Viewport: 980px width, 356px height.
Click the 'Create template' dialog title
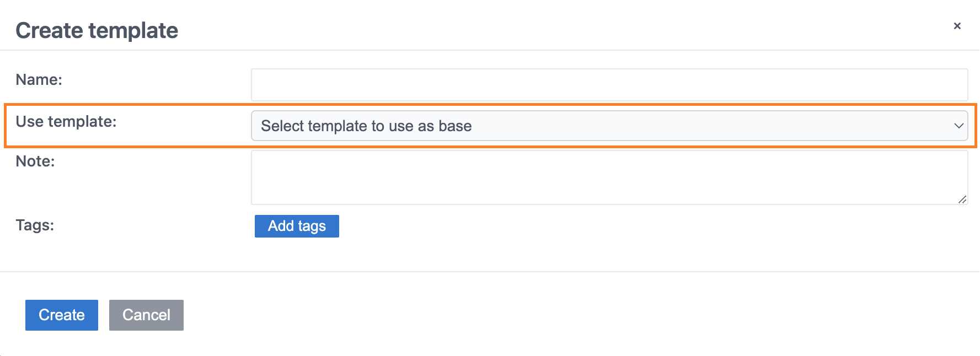[97, 31]
